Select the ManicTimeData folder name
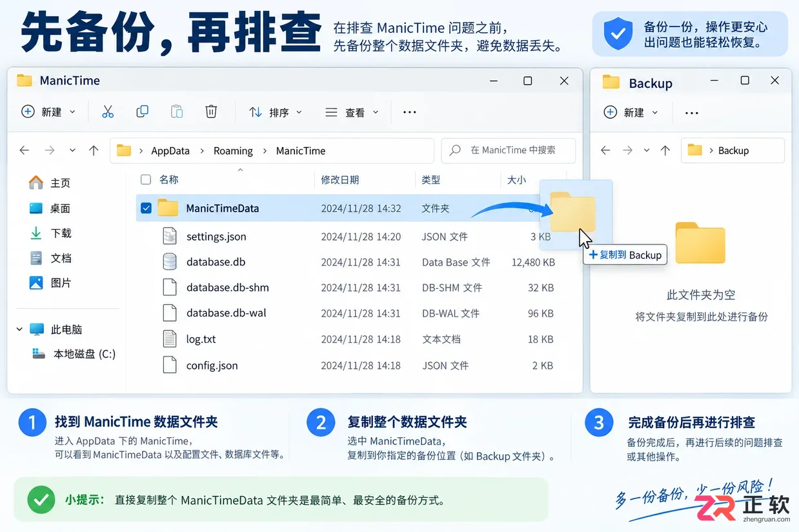Image resolution: width=799 pixels, height=532 pixels. (x=223, y=208)
